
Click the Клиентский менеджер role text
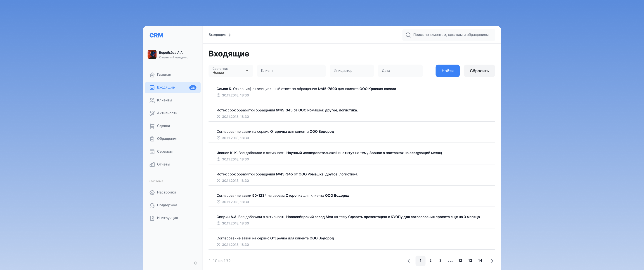point(173,57)
